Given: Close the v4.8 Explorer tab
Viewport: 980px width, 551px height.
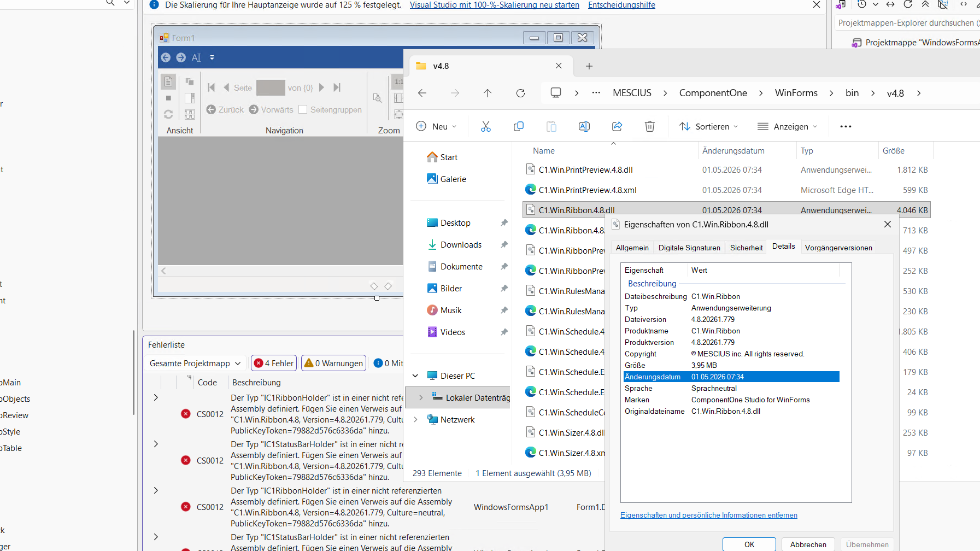Looking at the screenshot, I should tap(559, 66).
